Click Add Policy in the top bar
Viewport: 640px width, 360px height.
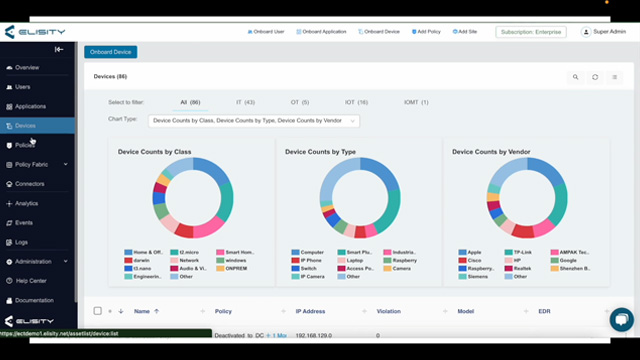click(x=426, y=32)
